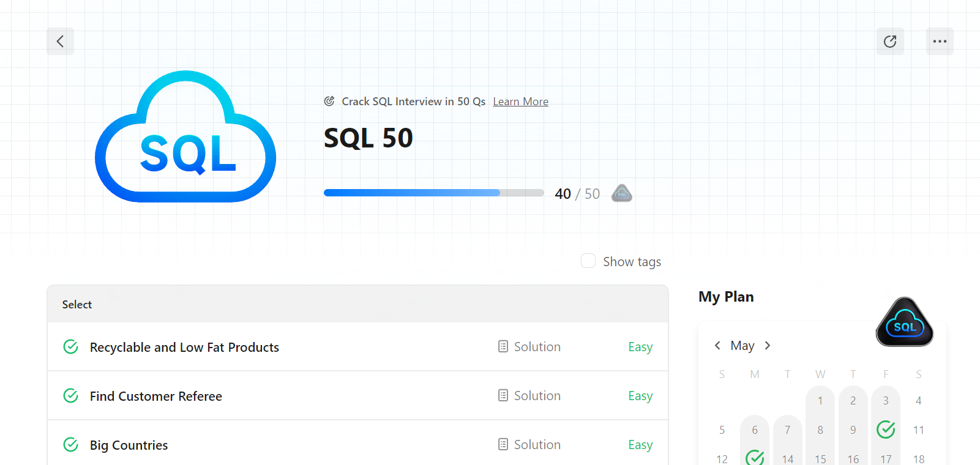Image resolution: width=980 pixels, height=465 pixels.
Task: Click the large SQL cloud logo
Action: pyautogui.click(x=185, y=136)
